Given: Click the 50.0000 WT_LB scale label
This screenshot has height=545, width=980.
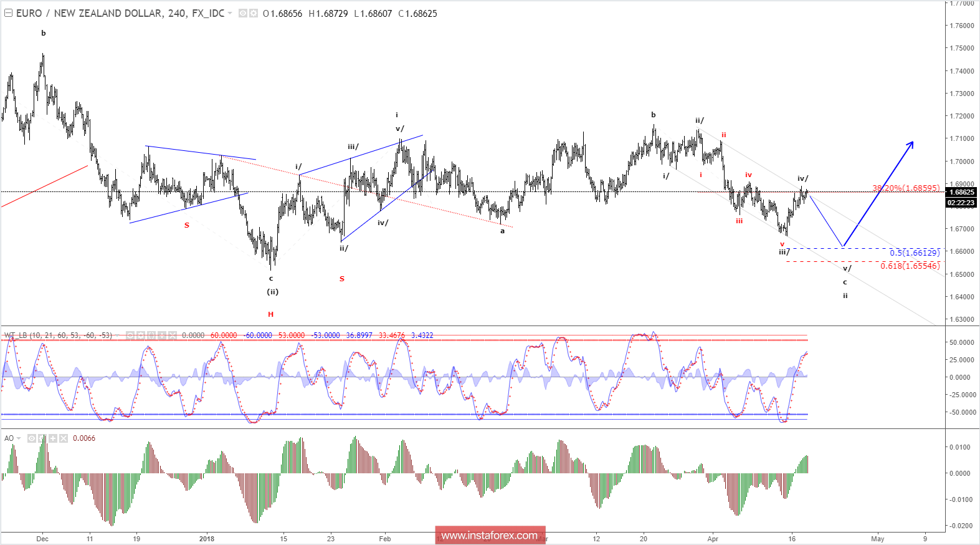Looking at the screenshot, I should [962, 342].
